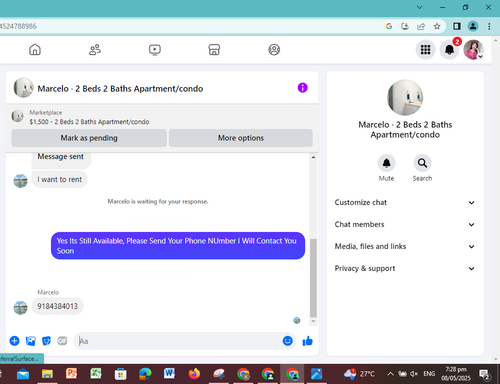The image size is (500, 384).
Task: Expand Customize chat section
Action: click(x=405, y=202)
